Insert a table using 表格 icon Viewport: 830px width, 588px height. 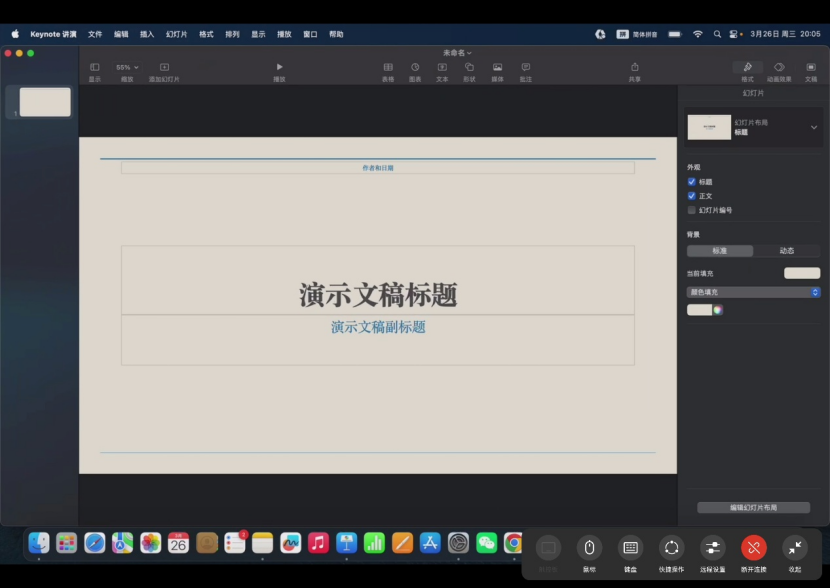pyautogui.click(x=388, y=68)
